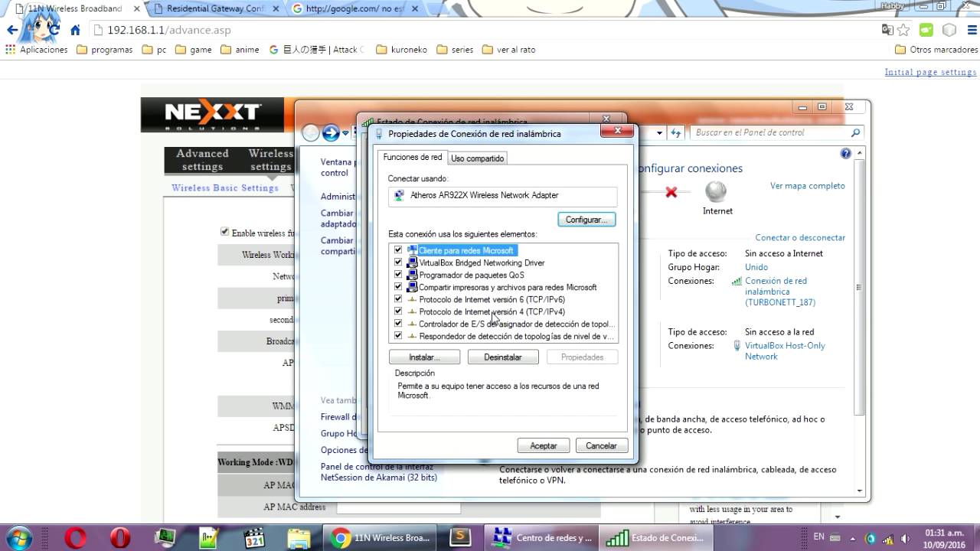980x551 pixels.
Task: Open Media Player Classic from taskbar
Action: 253,538
